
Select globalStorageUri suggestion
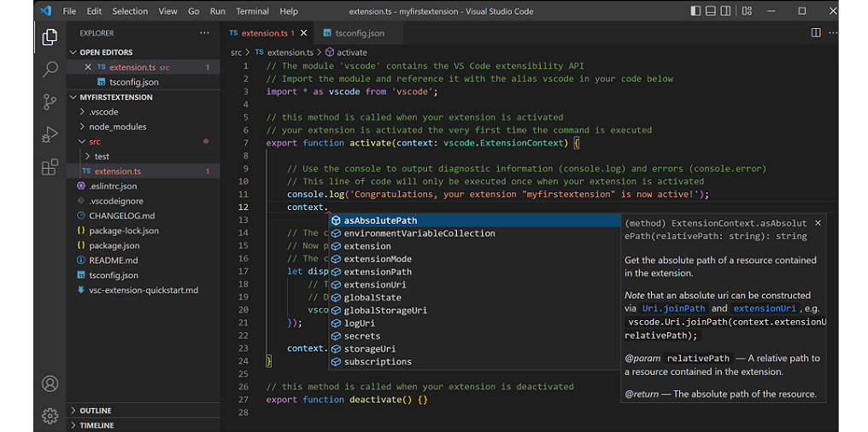474,310
